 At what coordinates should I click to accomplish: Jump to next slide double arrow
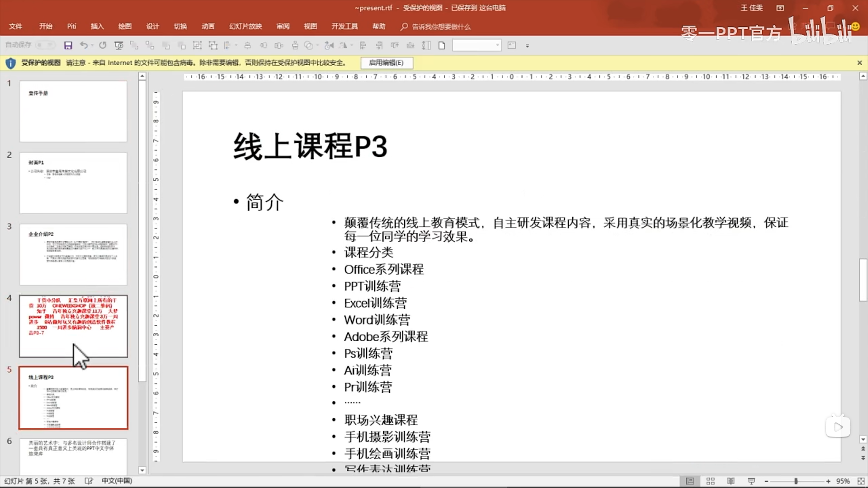(x=863, y=458)
